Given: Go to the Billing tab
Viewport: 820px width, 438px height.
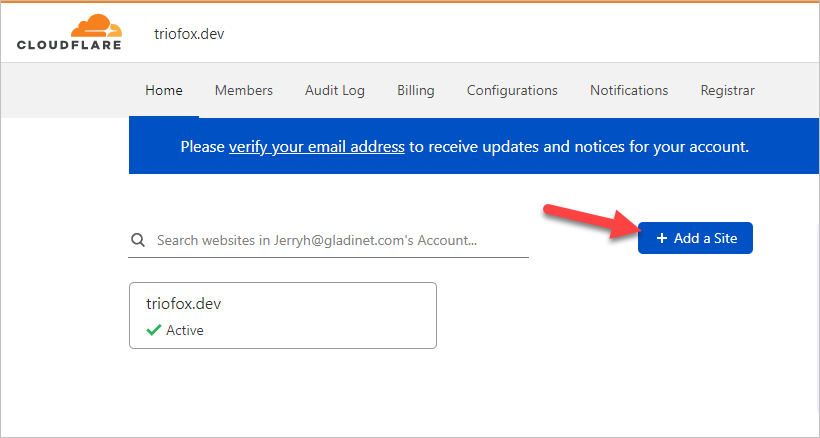Looking at the screenshot, I should click(416, 90).
